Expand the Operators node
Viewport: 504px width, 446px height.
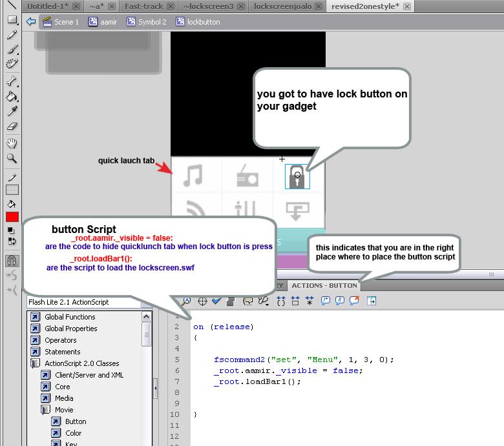[x=35, y=340]
